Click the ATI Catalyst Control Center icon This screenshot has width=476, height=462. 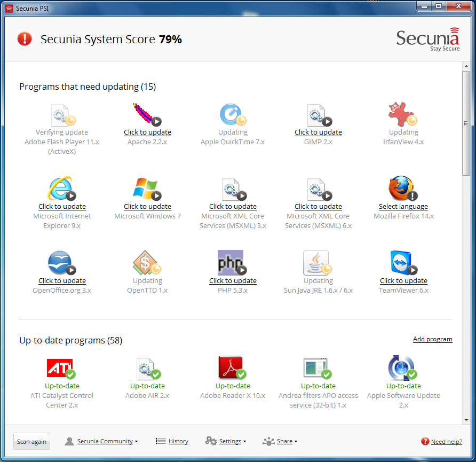tap(61, 369)
